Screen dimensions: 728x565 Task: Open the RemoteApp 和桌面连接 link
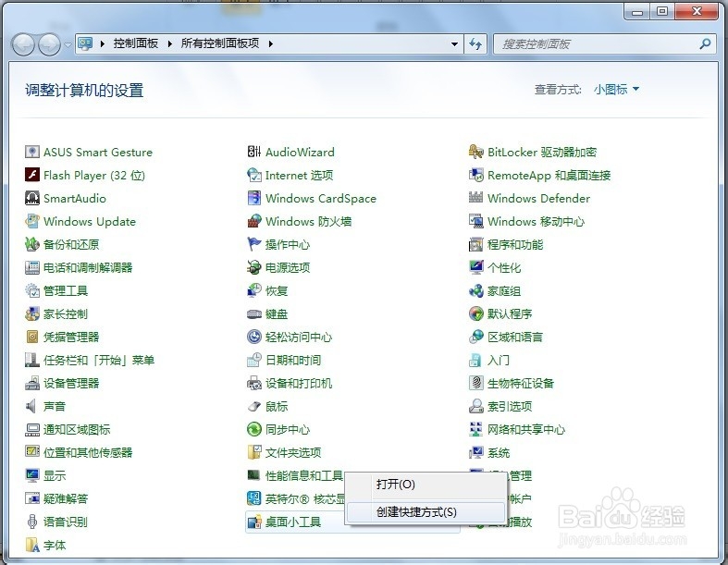click(549, 176)
